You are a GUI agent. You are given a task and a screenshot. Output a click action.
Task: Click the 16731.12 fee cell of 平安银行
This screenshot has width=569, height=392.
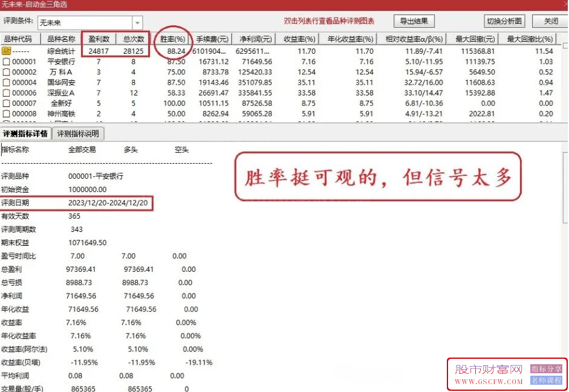click(213, 62)
